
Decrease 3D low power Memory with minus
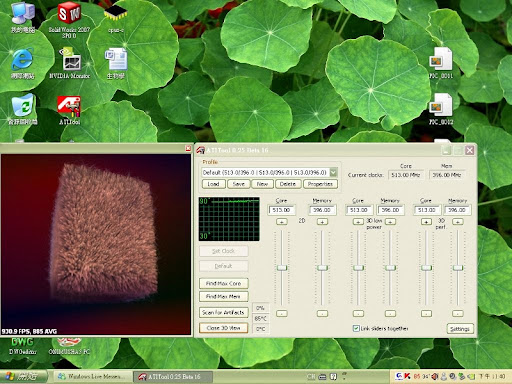390,313
